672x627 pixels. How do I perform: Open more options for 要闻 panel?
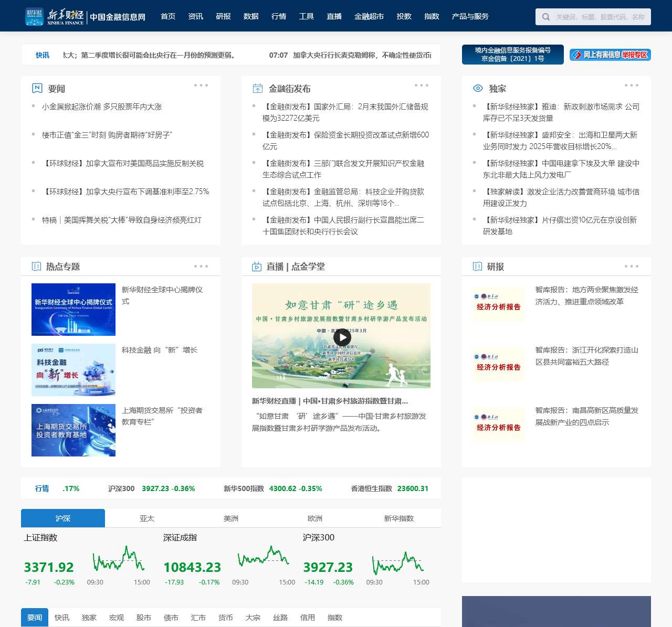click(201, 85)
